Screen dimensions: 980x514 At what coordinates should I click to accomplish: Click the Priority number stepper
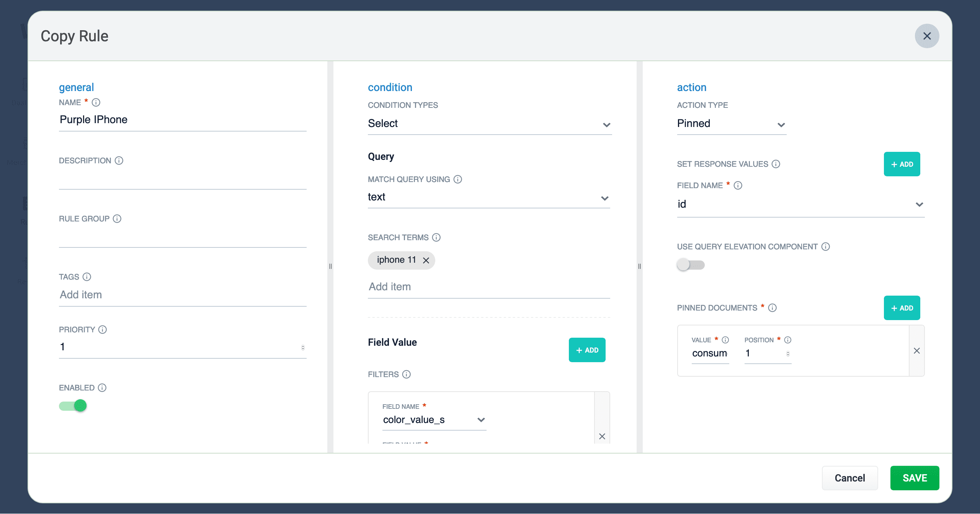pos(303,347)
